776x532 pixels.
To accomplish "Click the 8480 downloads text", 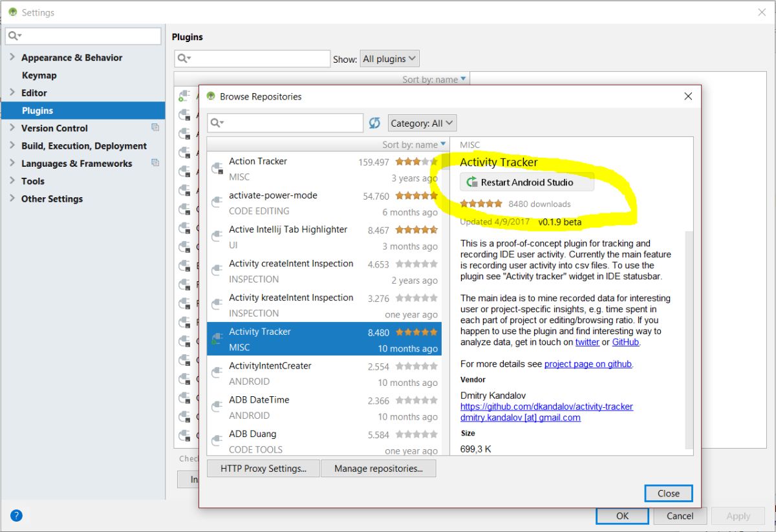I will pos(539,204).
